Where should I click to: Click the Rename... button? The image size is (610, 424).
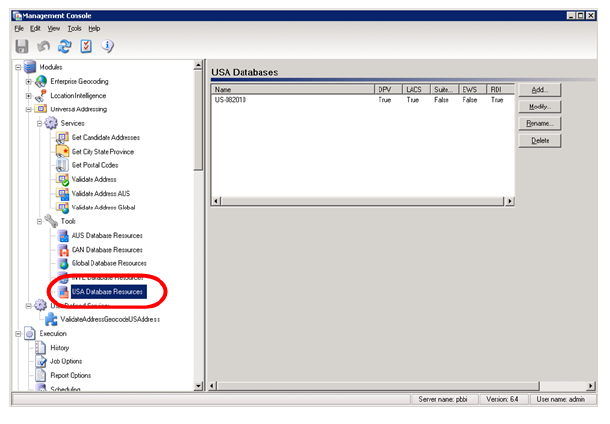540,123
